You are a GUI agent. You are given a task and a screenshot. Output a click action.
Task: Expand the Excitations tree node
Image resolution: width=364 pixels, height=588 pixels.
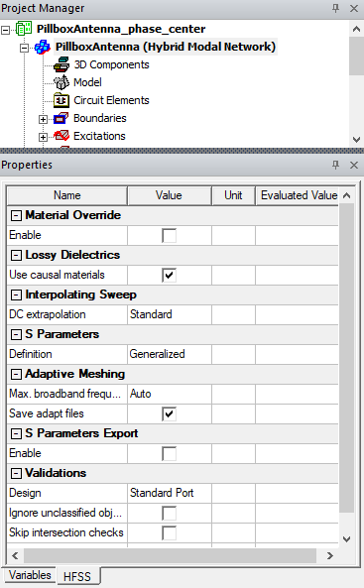coord(44,137)
